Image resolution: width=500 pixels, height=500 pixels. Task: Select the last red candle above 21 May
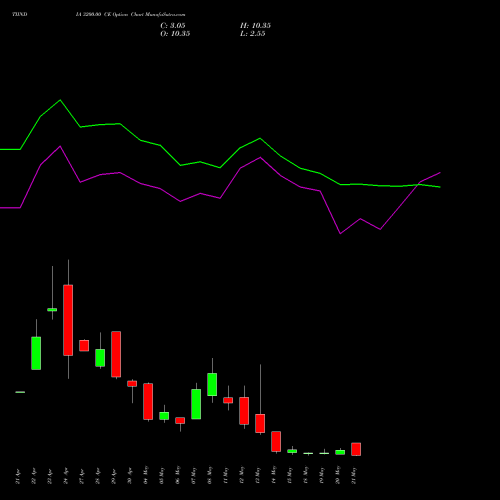(356, 449)
